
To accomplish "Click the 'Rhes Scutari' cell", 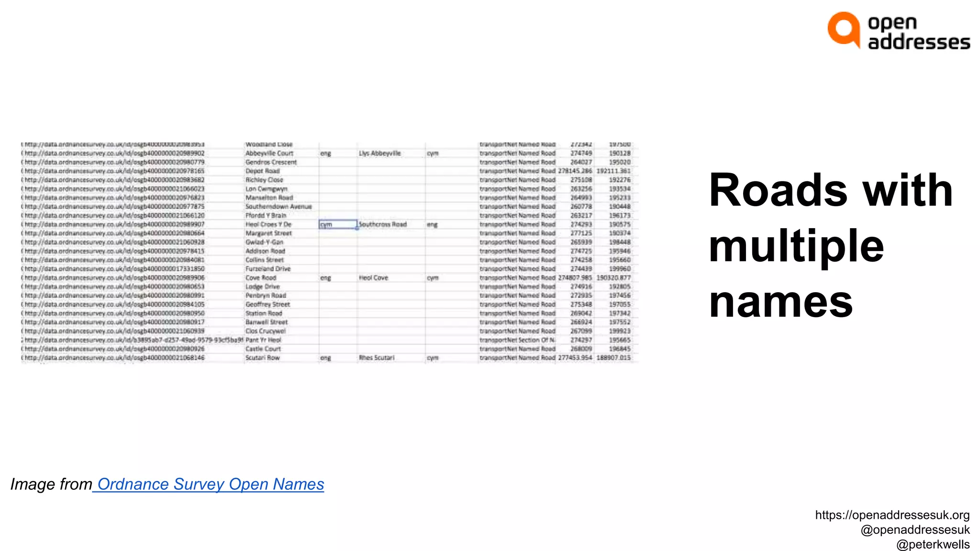I will 377,358.
